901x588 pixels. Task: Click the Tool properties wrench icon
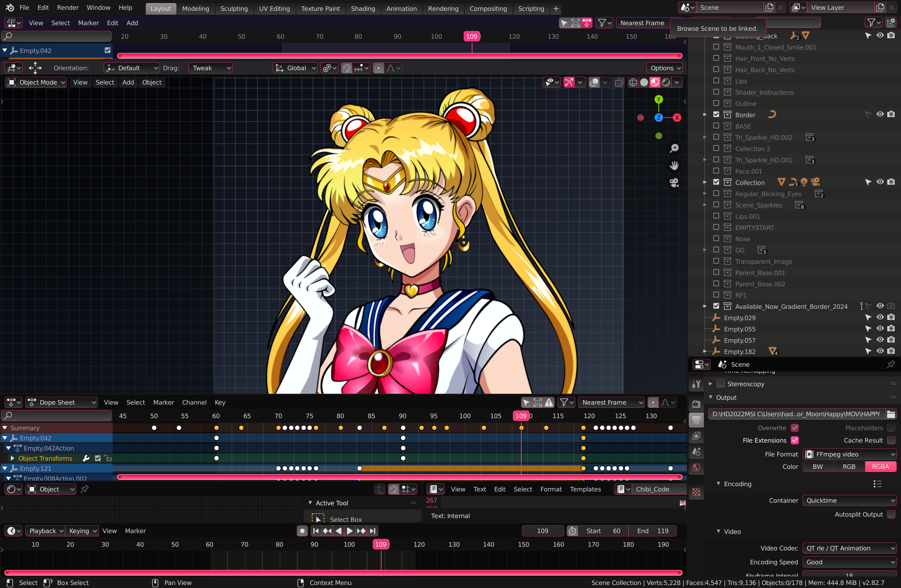pyautogui.click(x=696, y=384)
